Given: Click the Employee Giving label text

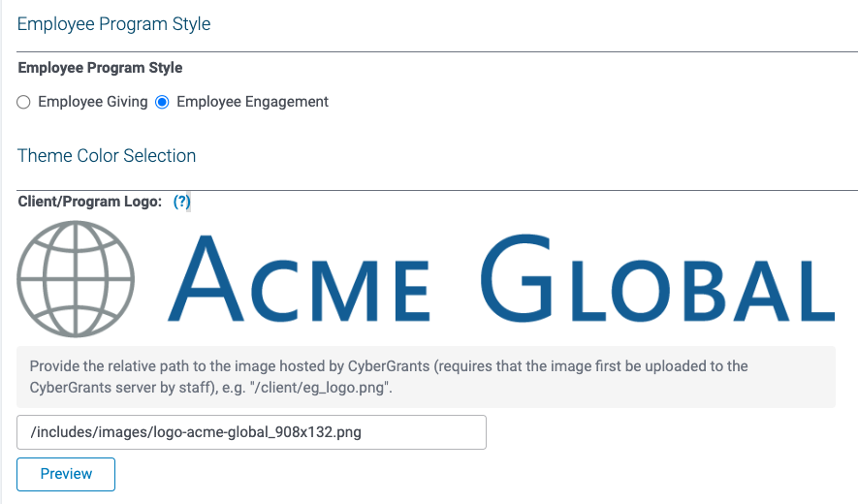Looking at the screenshot, I should tap(92, 102).
